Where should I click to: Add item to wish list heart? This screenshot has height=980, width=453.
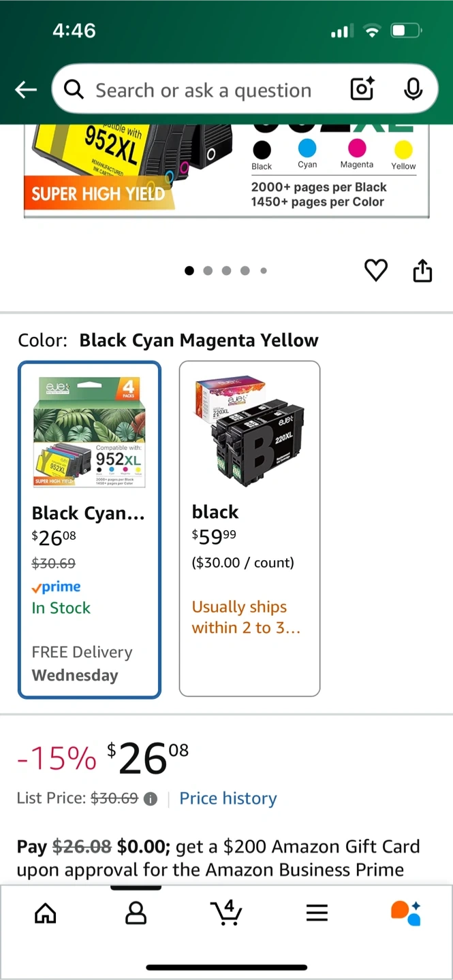pos(375,270)
